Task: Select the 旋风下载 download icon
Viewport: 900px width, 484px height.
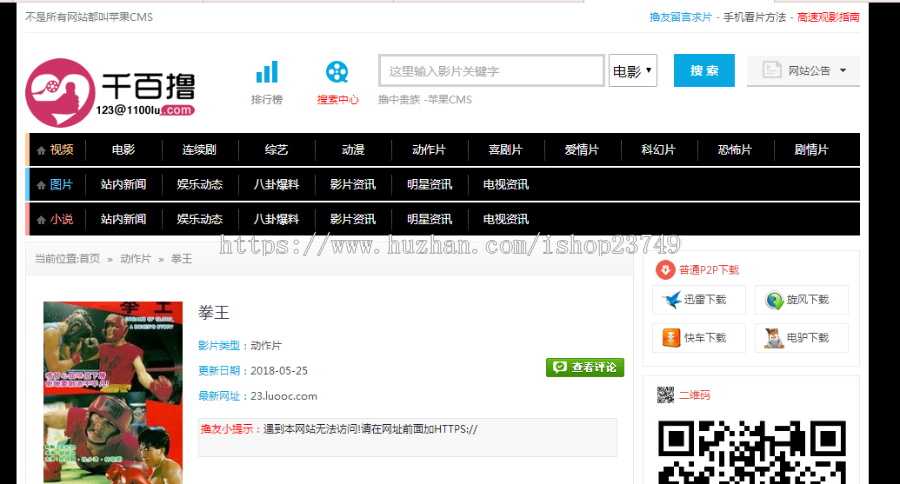Action: point(770,299)
